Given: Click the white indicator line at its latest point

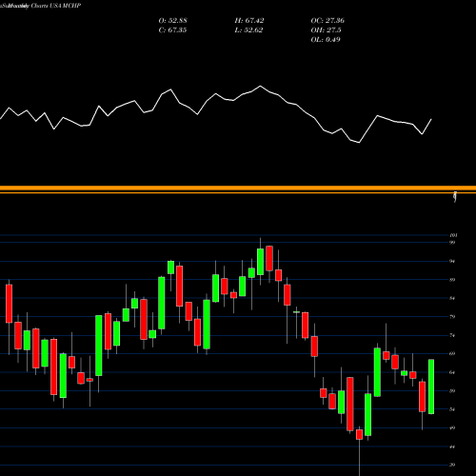Looking at the screenshot, I should coord(431,119).
